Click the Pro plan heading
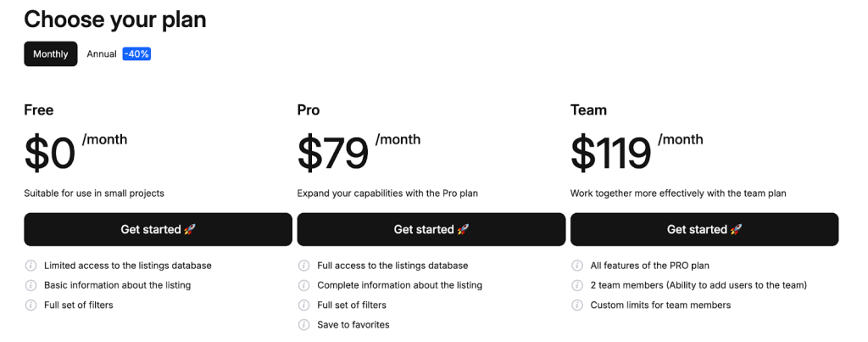Viewport: 868px width, 342px height. (309, 110)
